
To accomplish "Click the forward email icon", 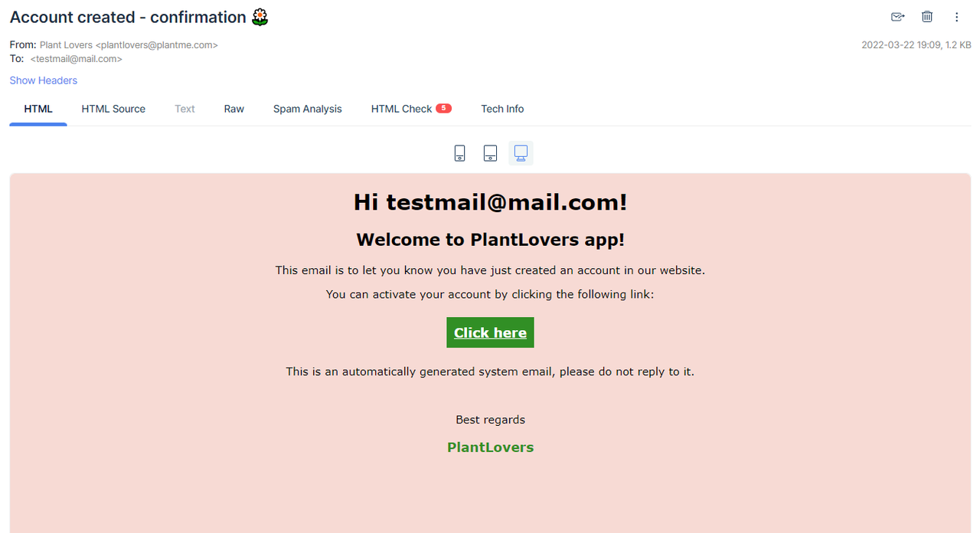I will 897,17.
